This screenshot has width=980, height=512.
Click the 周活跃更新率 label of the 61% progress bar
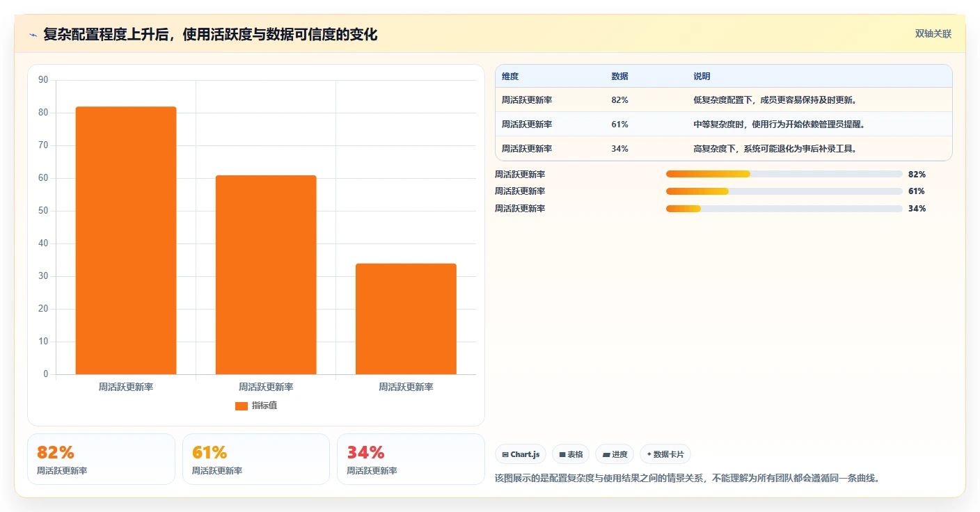520,191
